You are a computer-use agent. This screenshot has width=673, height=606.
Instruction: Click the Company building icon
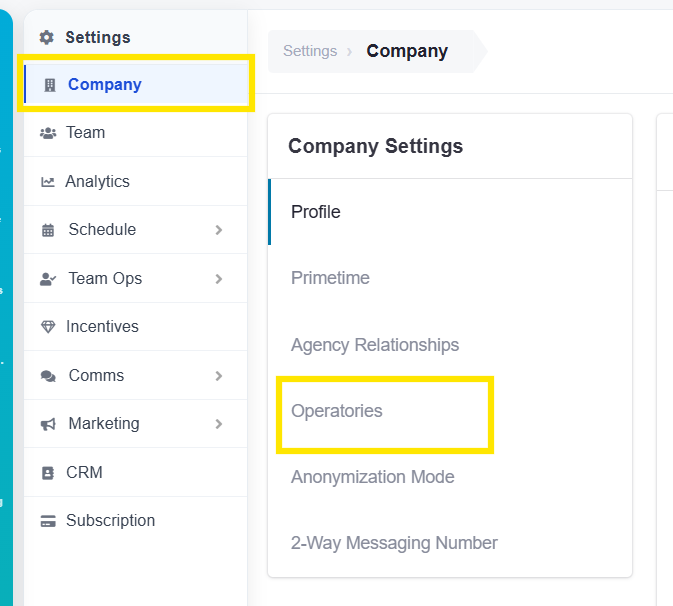click(x=50, y=85)
